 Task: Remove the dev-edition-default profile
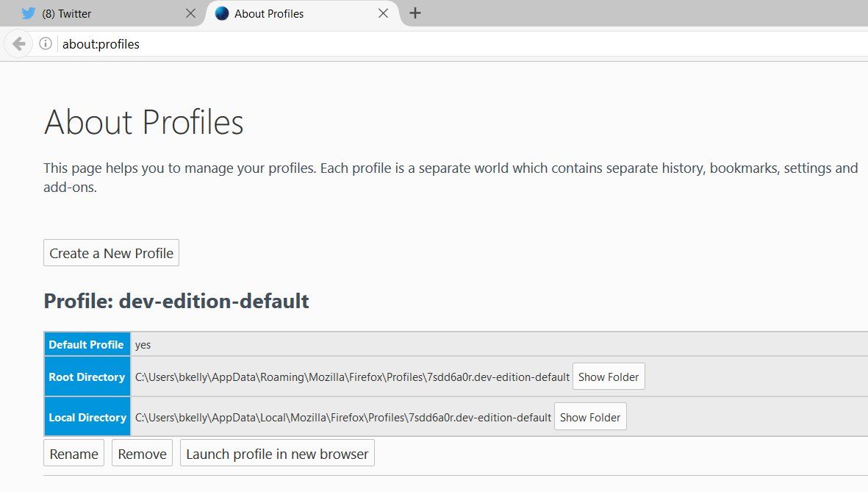[x=142, y=454]
